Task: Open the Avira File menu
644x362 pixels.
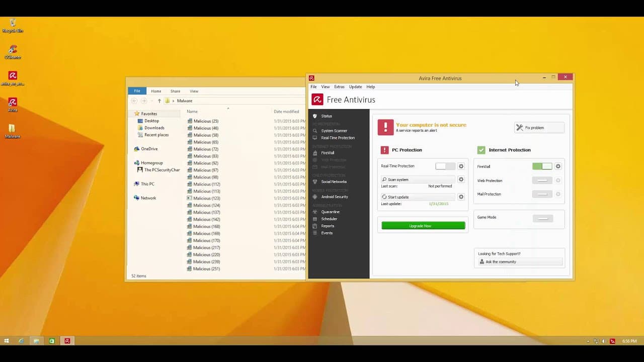Action: [313, 87]
